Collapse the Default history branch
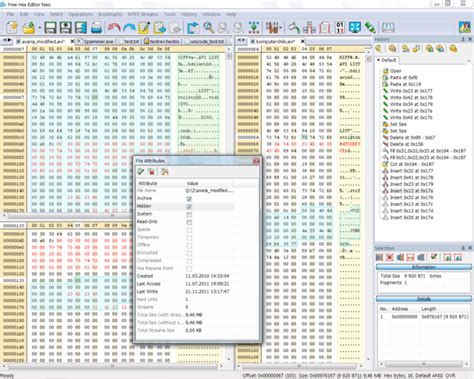474x379 pixels. point(378,60)
